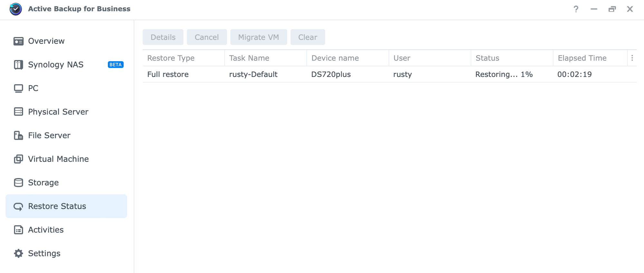Image resolution: width=644 pixels, height=273 pixels.
Task: Sort by Device name column header
Action: click(348, 58)
